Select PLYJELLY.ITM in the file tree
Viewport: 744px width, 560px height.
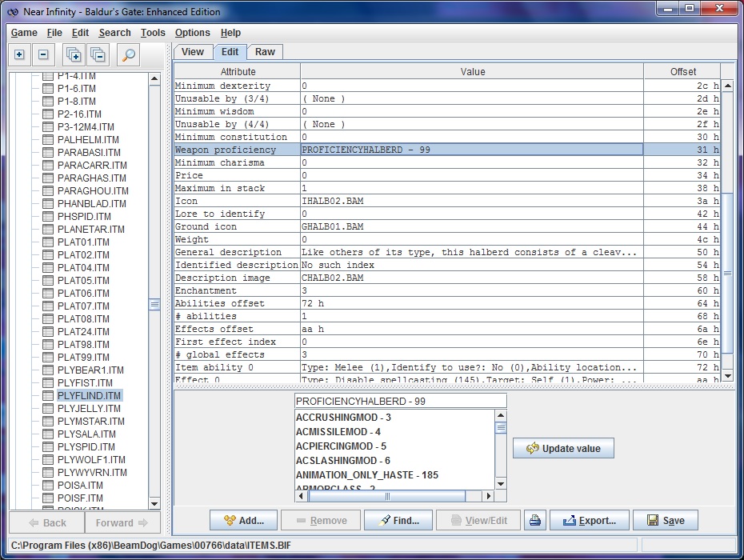tap(89, 408)
